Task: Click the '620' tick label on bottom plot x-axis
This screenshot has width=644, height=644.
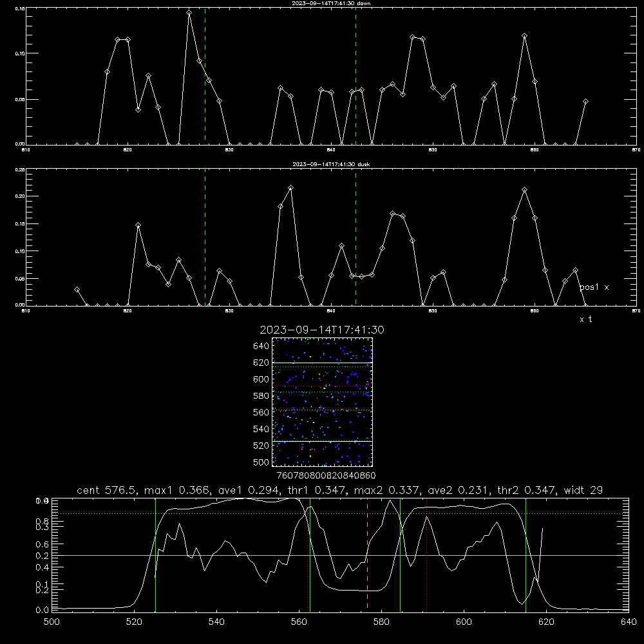Action: tap(546, 622)
